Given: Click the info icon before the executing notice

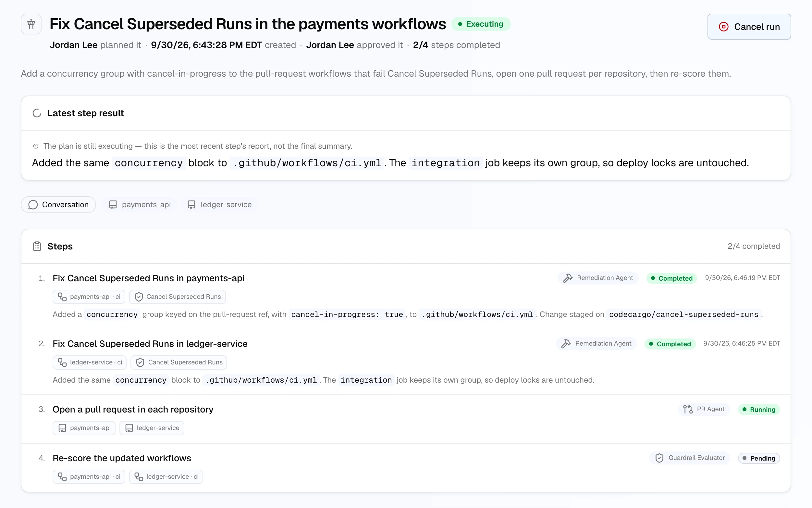Looking at the screenshot, I should pyautogui.click(x=36, y=146).
